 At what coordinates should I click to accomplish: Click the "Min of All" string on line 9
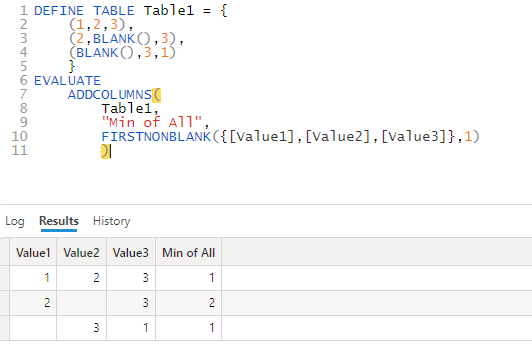point(152,122)
